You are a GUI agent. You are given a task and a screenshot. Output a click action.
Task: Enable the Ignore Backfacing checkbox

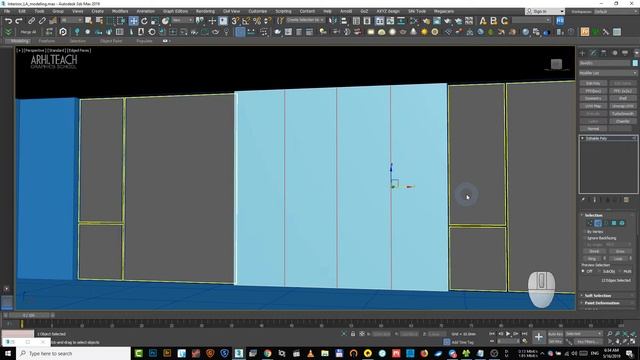click(584, 238)
